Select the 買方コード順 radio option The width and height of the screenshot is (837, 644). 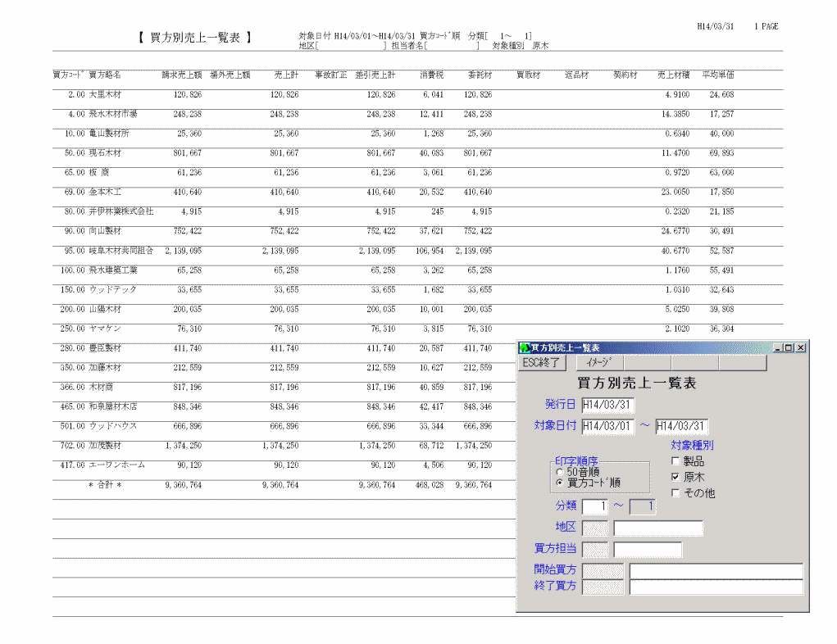[559, 483]
